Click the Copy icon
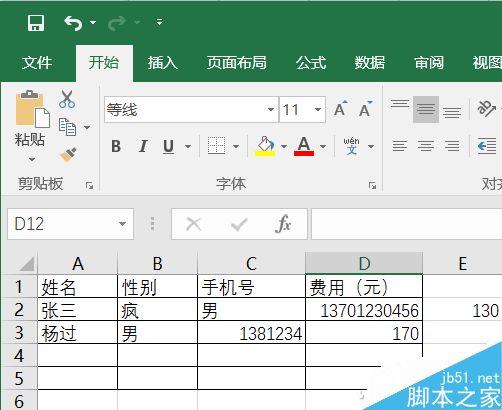This screenshot has height=410, width=502. coord(67,127)
